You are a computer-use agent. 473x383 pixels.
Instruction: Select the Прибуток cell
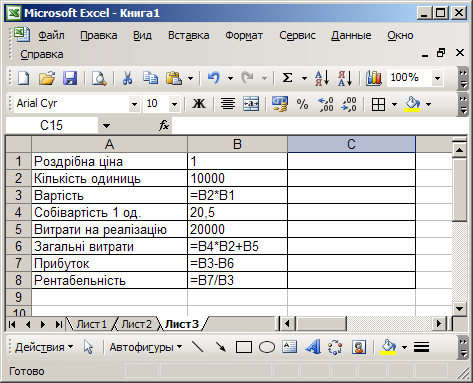110,263
